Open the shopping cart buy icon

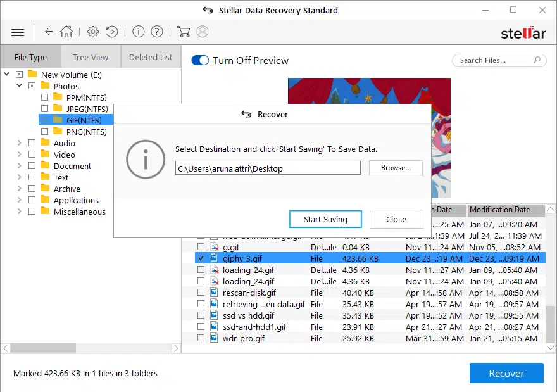click(184, 32)
